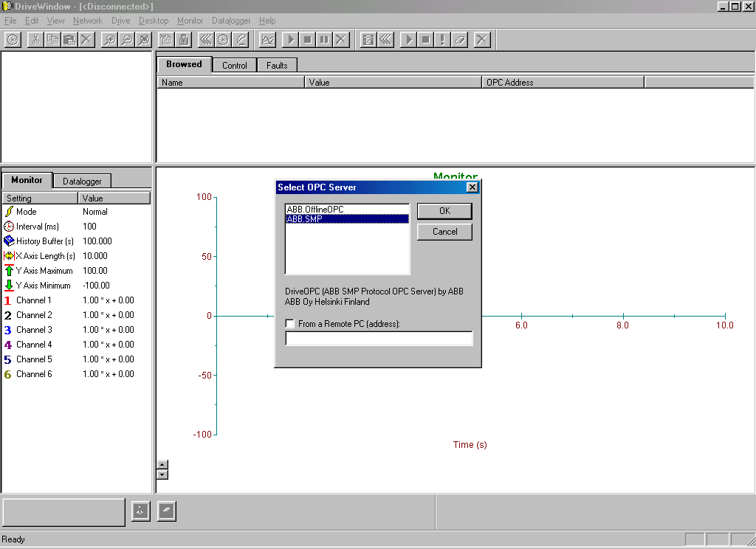Image resolution: width=756 pixels, height=549 pixels.
Task: Click the reset zoom magnifier icon
Action: click(144, 40)
